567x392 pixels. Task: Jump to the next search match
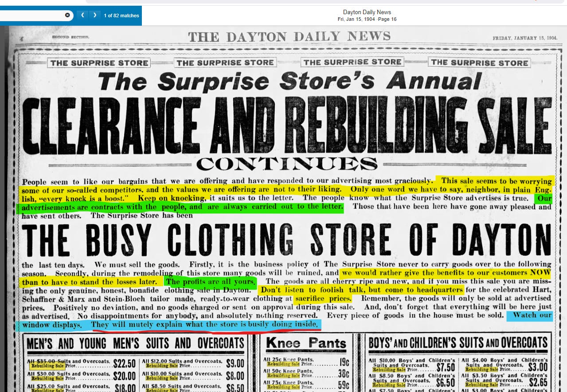click(94, 15)
